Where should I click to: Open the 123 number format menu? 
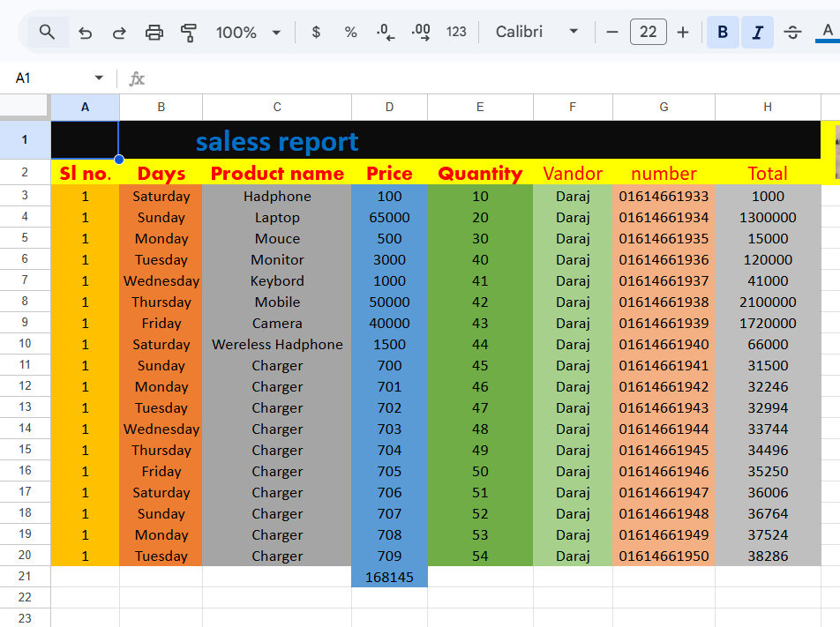coord(456,33)
